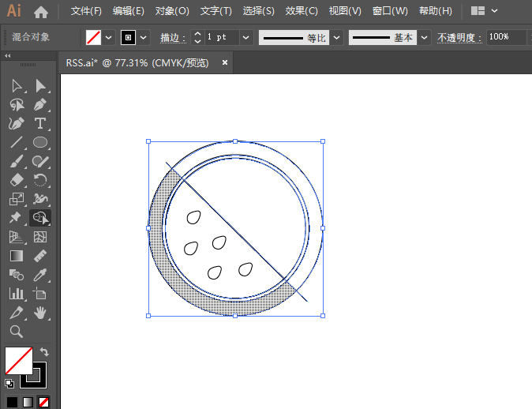Open the 文字(T) menu
This screenshot has width=532, height=409.
(x=216, y=11)
